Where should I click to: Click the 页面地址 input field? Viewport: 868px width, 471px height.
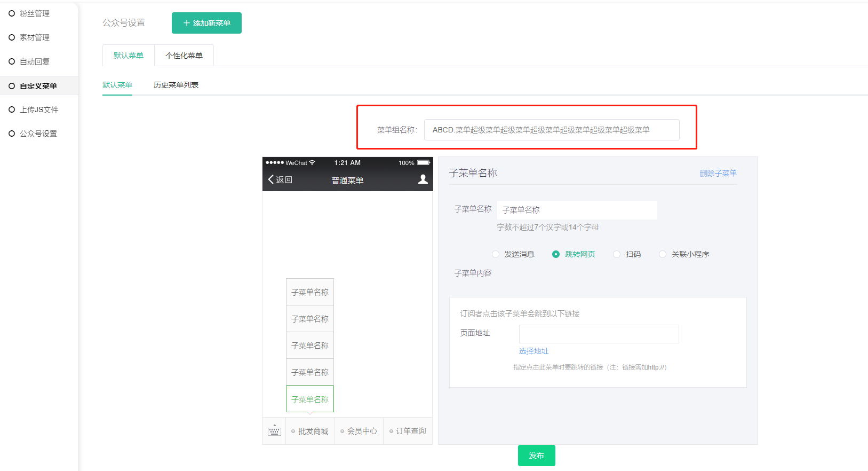pos(599,334)
